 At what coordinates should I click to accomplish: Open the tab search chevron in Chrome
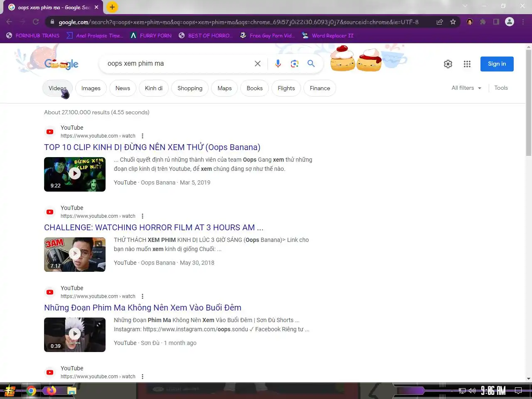pyautogui.click(x=465, y=6)
